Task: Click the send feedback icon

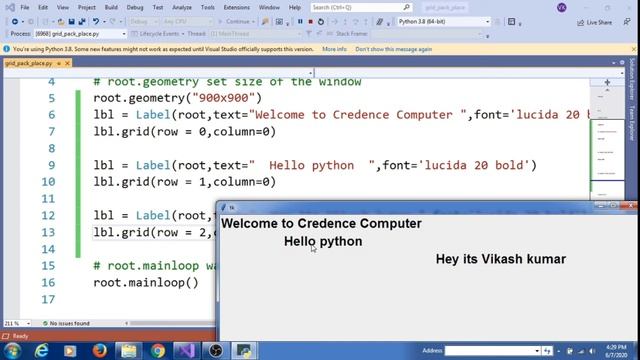Action: coord(627,22)
